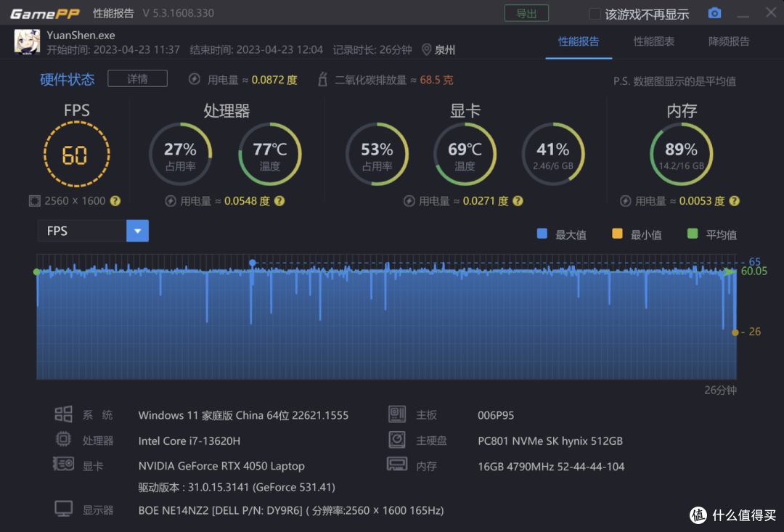Click the min value 26 marker on chart

pos(735,332)
